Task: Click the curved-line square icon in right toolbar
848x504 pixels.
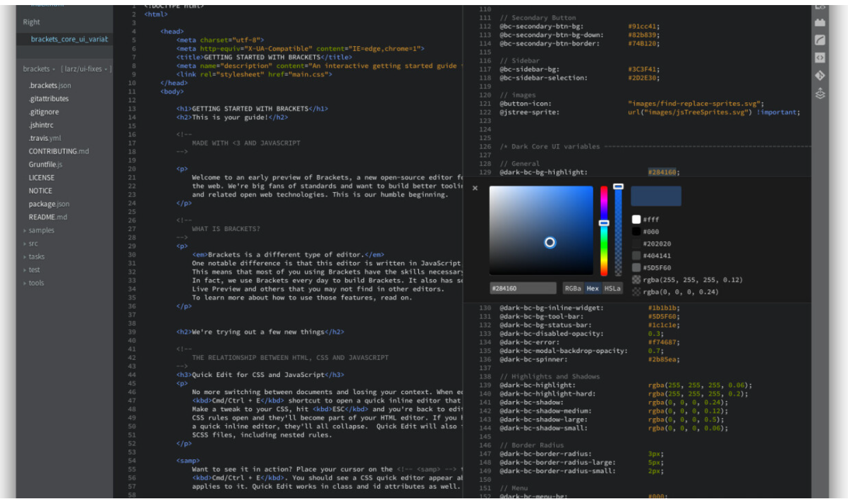Action: [x=820, y=40]
